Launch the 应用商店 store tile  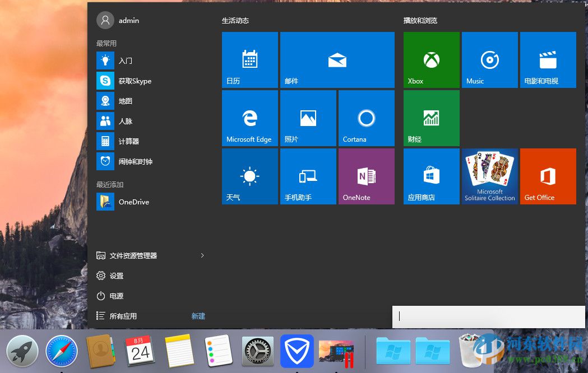tap(431, 176)
